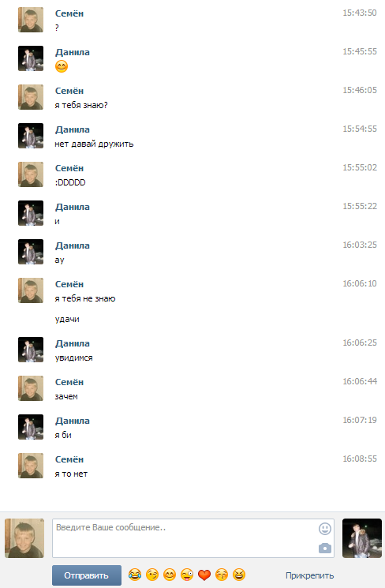Click the Отправить send button

87,575
